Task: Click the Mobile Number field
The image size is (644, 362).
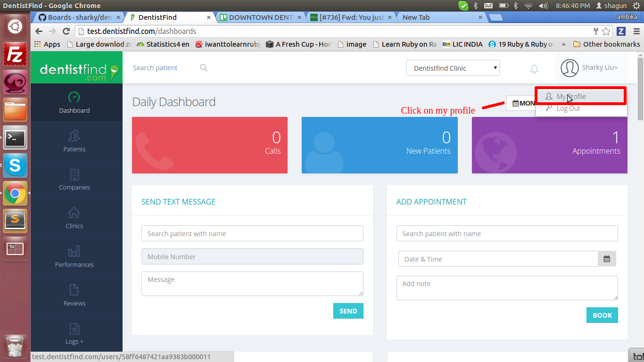Action: [252, 256]
